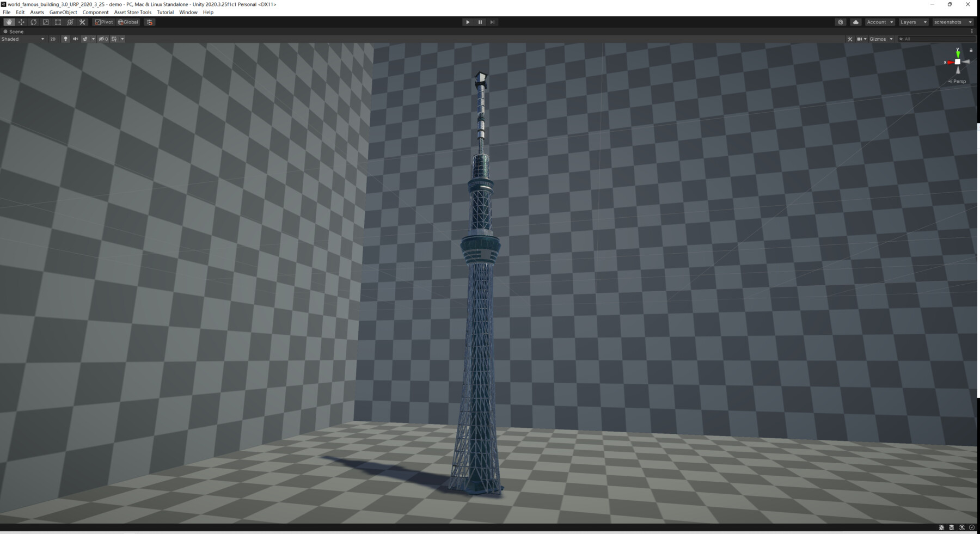Screen dimensions: 980x534
Task: Select the Hand tool in the toolbar
Action: coord(9,22)
